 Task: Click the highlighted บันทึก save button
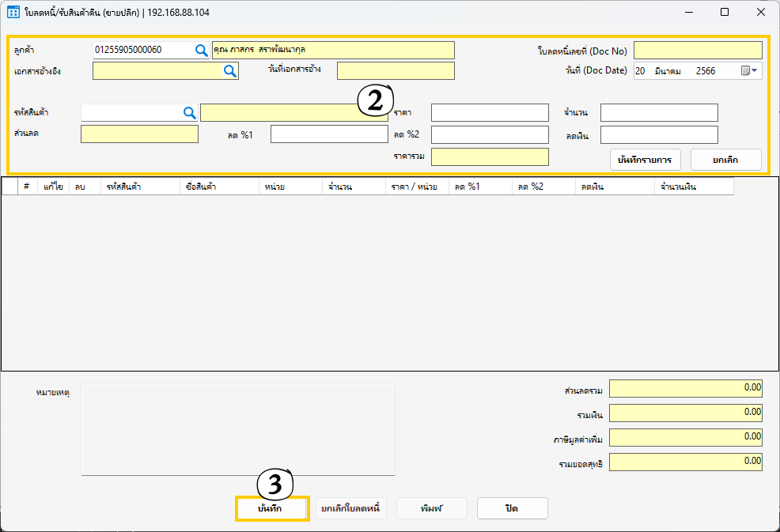coord(271,508)
